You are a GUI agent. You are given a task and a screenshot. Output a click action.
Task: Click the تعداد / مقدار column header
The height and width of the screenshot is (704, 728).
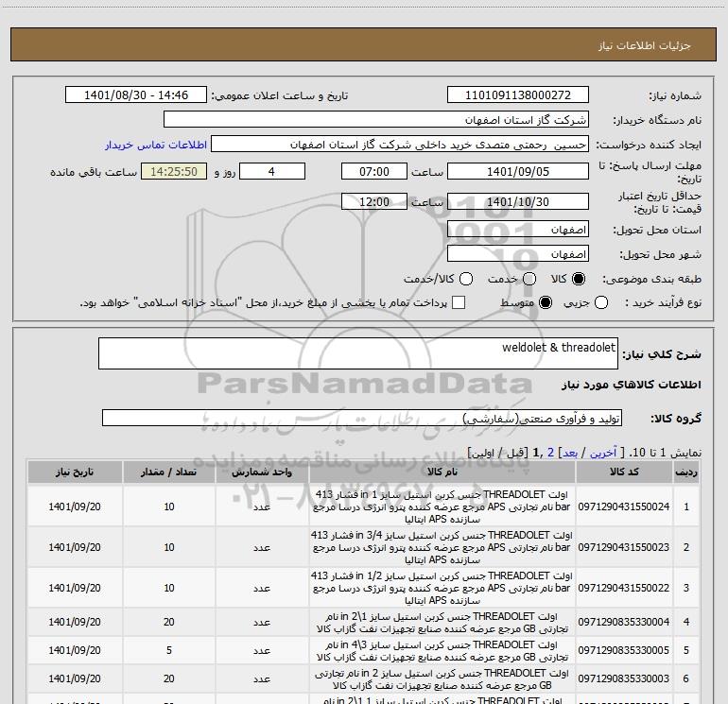tap(168, 472)
